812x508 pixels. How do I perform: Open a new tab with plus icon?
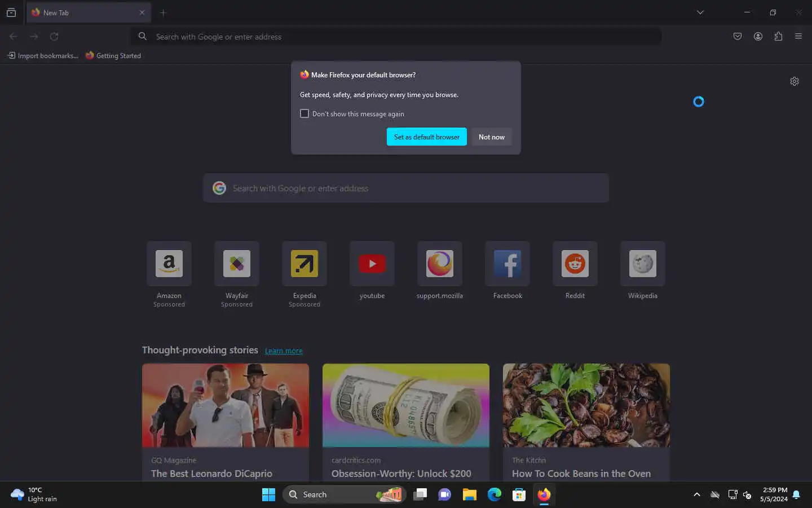click(x=163, y=12)
